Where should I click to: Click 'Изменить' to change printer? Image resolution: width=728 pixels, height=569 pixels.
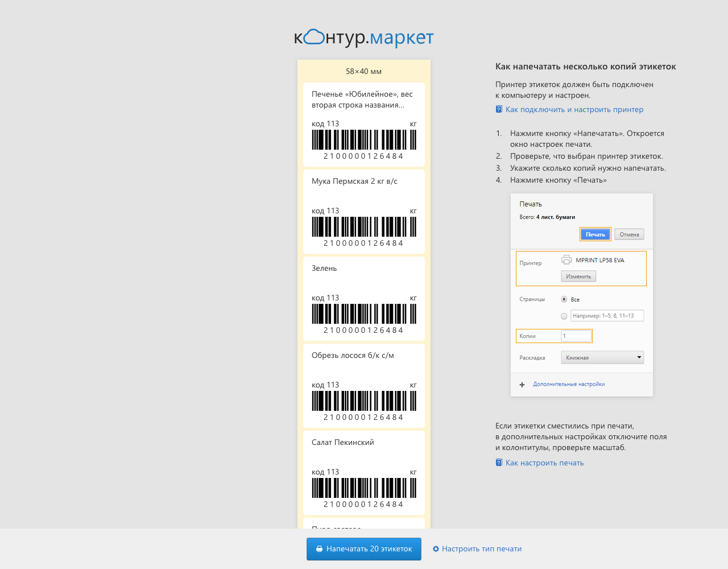[x=578, y=277]
